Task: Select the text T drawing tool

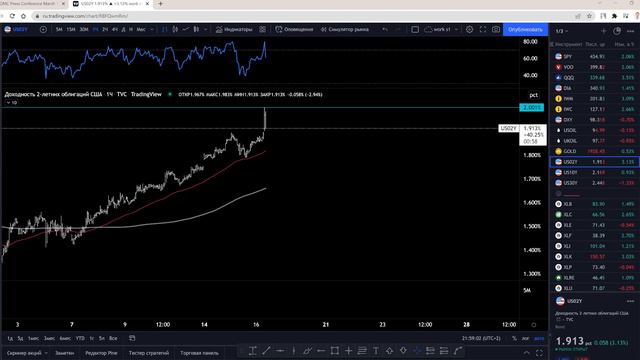Action: [x=376, y=351]
